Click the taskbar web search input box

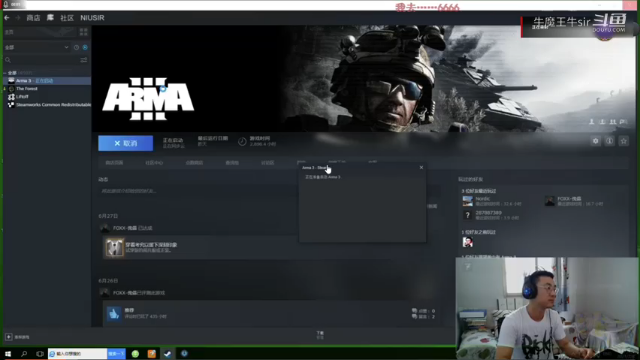tap(78, 353)
